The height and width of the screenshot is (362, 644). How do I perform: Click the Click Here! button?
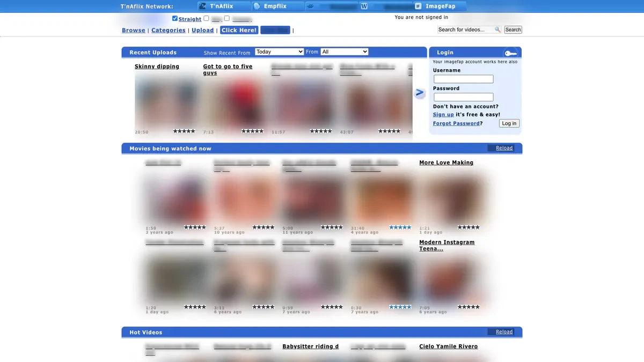click(x=239, y=30)
